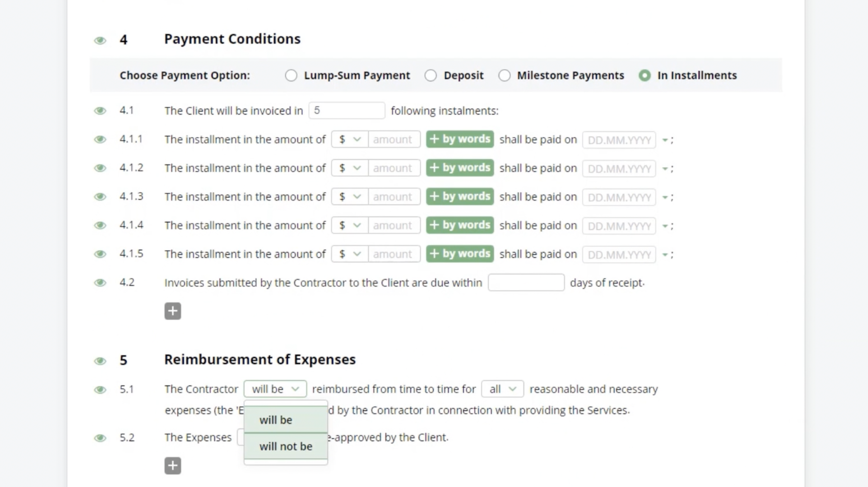Viewport: 868px width, 487px height.
Task: Choose 'will not be' from dropdown list
Action: [286, 446]
